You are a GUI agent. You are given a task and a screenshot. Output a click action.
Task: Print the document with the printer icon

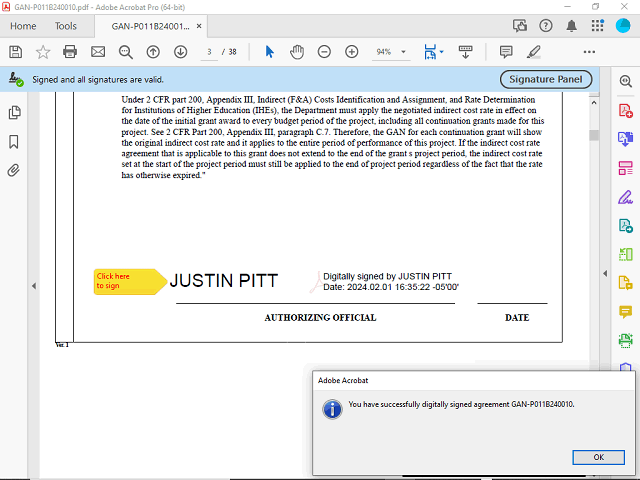[70, 52]
